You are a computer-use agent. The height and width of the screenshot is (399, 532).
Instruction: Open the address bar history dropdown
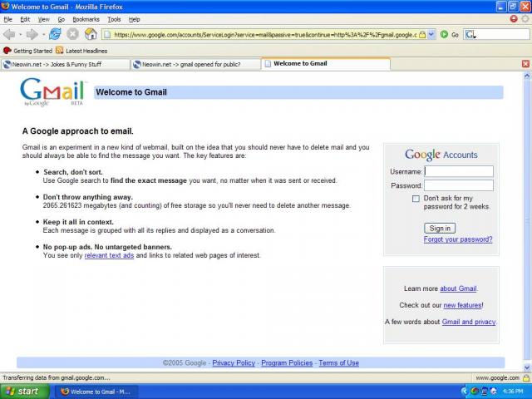point(431,34)
